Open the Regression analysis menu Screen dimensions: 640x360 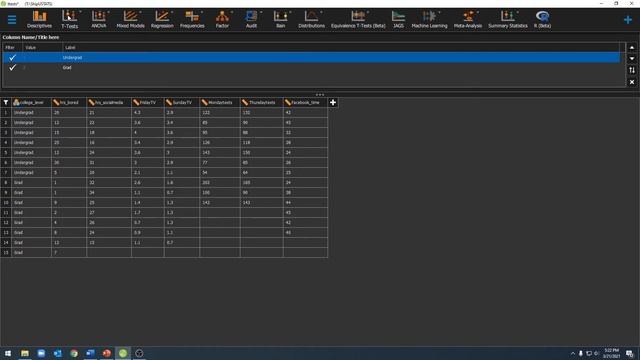pos(162,19)
